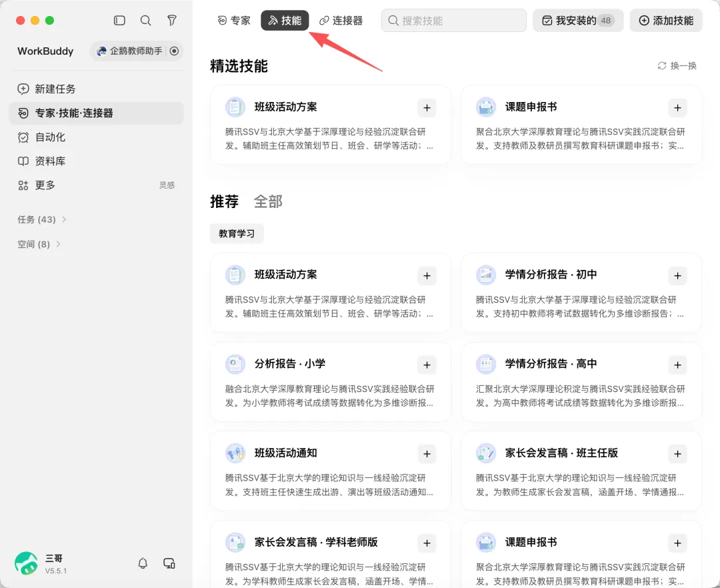Viewport: 720px width, 588px height.
Task: Add 学情分析报告·高中 skill with plus
Action: [678, 365]
